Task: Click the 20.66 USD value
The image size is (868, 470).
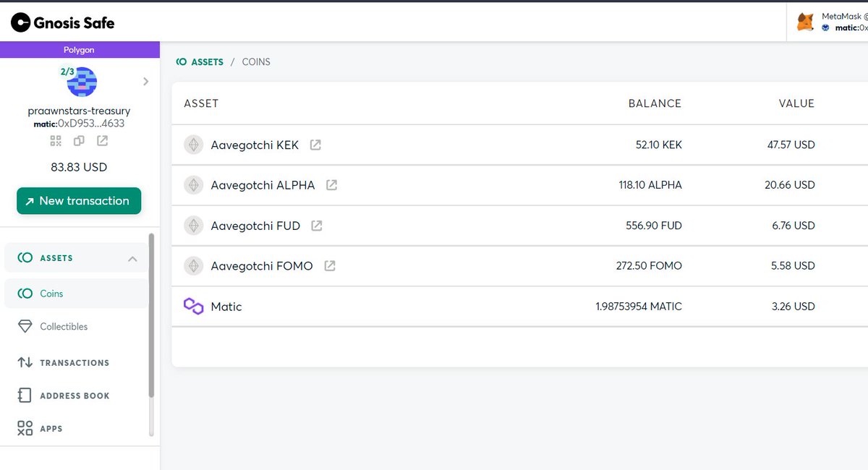Action: pos(790,185)
